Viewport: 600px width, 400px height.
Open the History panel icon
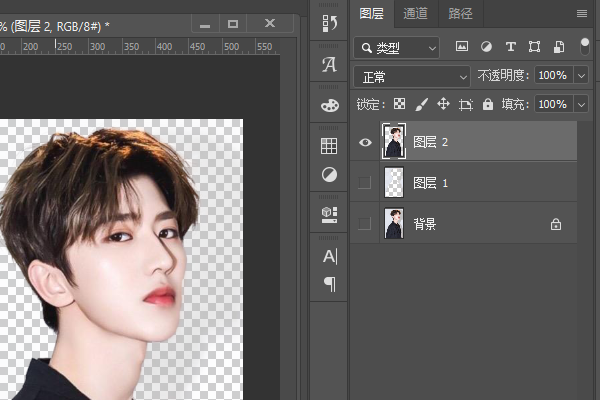click(329, 23)
